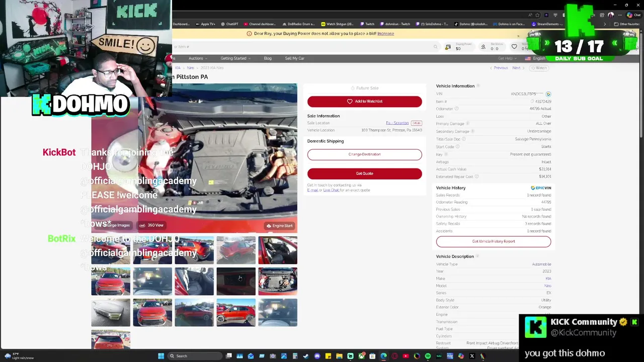Expand the Getting Started dropdown menu

click(235, 58)
